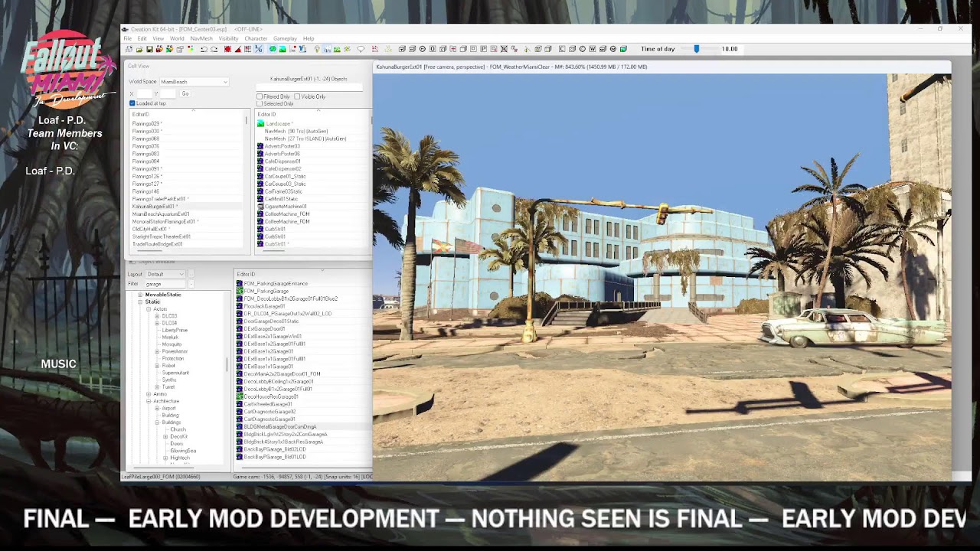The width and height of the screenshot is (980, 551).
Task: Open the Edit menu
Action: point(142,38)
